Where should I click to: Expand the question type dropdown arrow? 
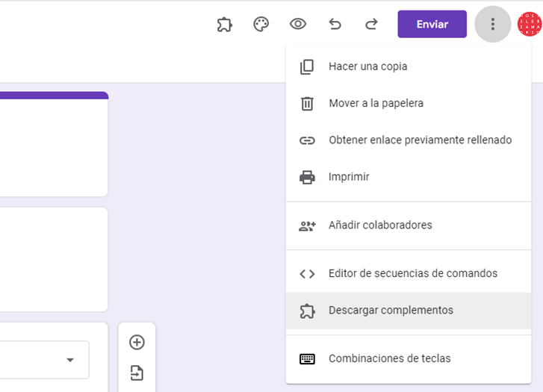(70, 360)
